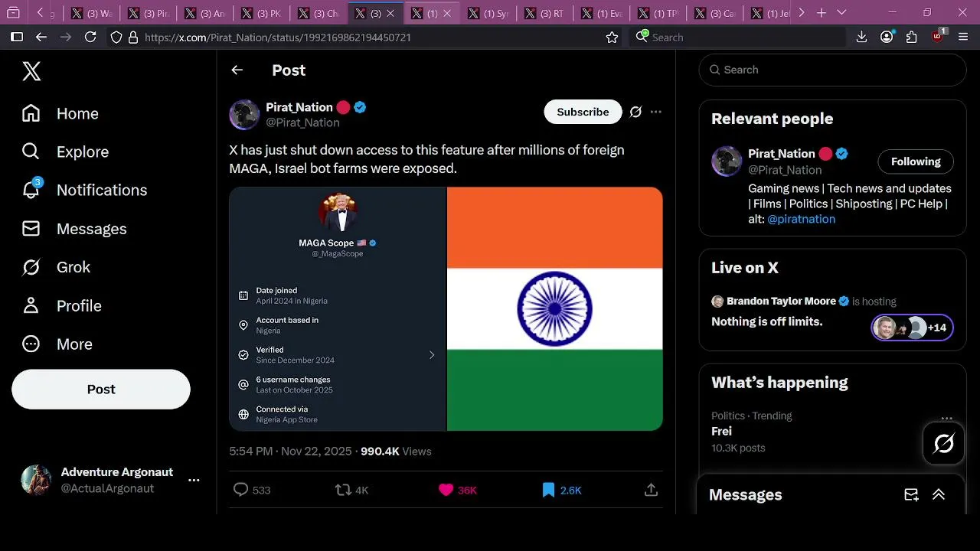Image resolution: width=980 pixels, height=551 pixels.
Task: Reload the page
Action: click(x=90, y=37)
